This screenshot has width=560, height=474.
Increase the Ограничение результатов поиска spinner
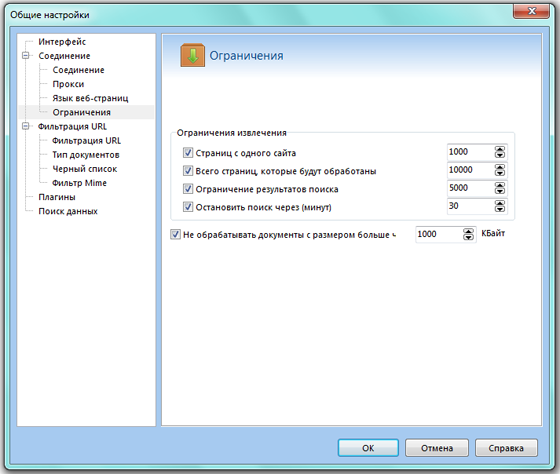[x=500, y=185]
